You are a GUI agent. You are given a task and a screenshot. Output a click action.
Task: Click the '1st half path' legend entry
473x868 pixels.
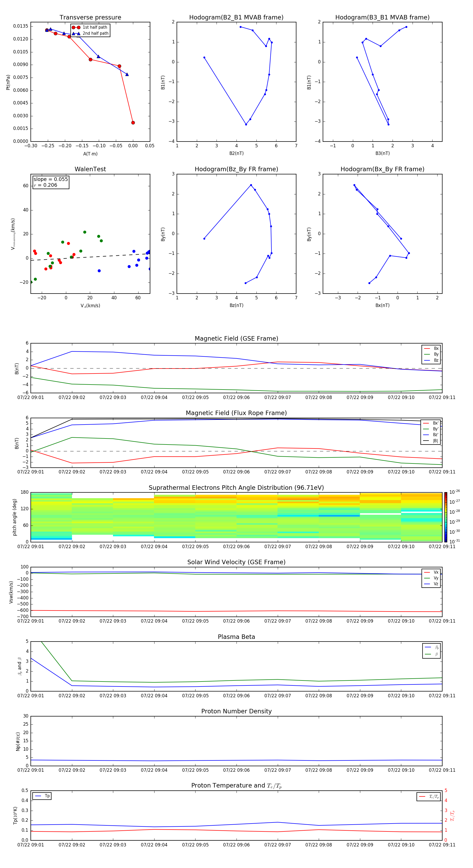point(90,27)
